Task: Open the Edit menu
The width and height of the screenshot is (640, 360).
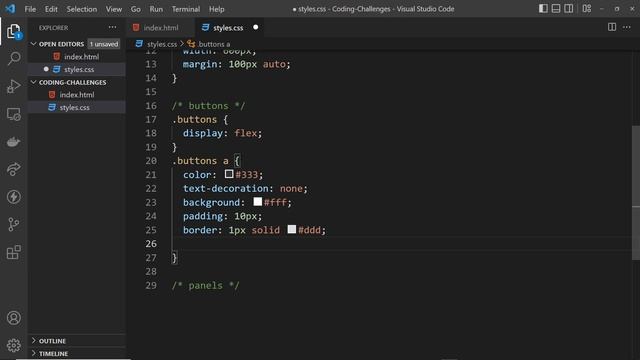Action: [51, 9]
